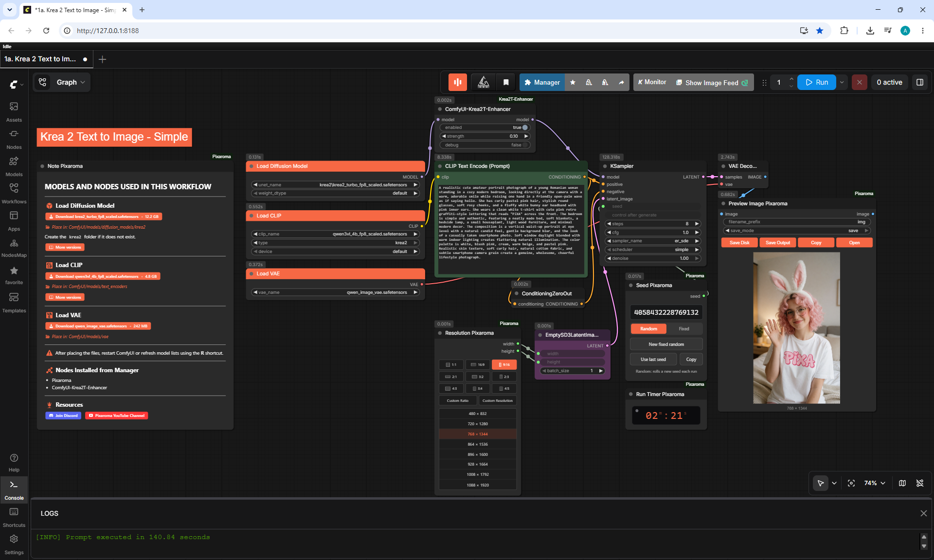The height and width of the screenshot is (560, 934).
Task: Open the Nodes library panel
Action: click(14, 139)
